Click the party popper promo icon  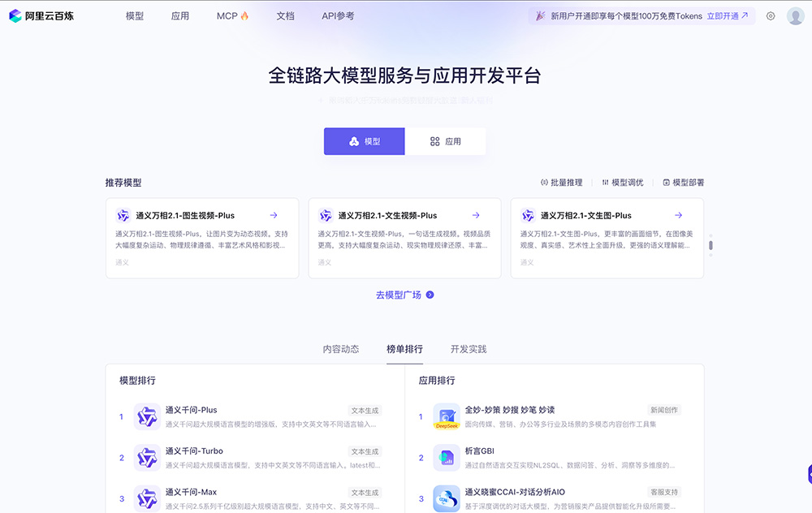click(540, 16)
